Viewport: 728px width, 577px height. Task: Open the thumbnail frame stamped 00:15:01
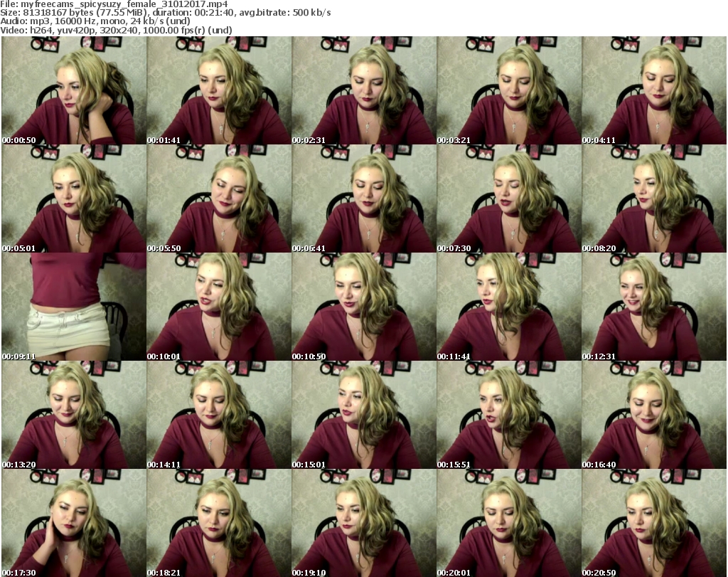363,415
